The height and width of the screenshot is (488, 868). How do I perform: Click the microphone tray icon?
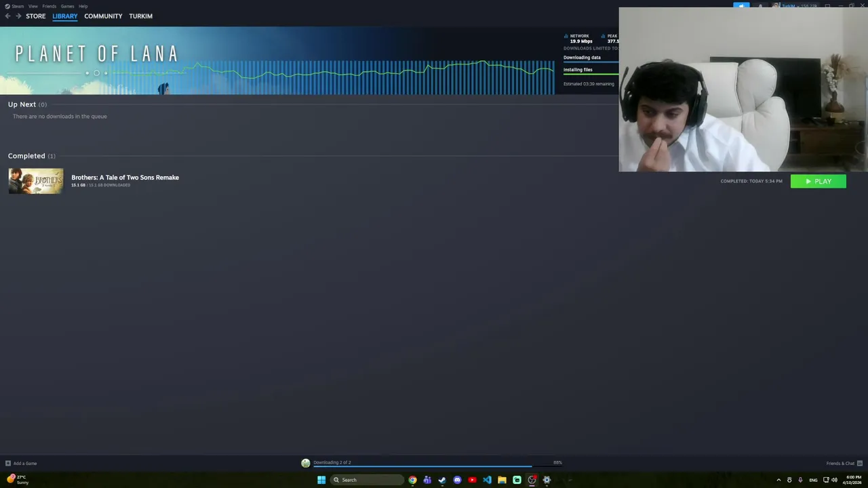[x=800, y=480]
